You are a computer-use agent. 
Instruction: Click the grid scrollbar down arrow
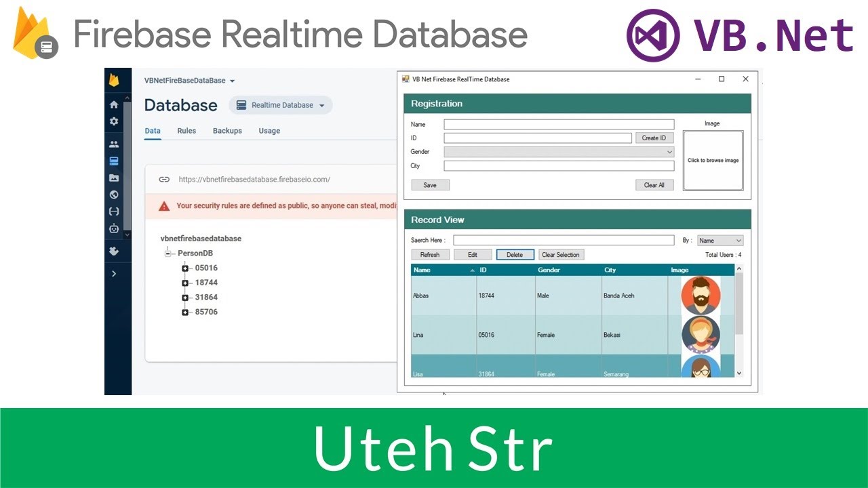point(739,373)
